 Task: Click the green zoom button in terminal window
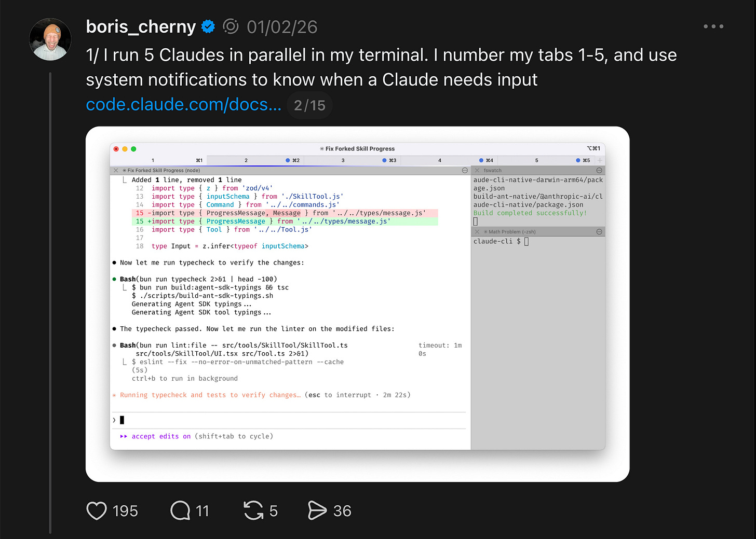[x=133, y=149]
